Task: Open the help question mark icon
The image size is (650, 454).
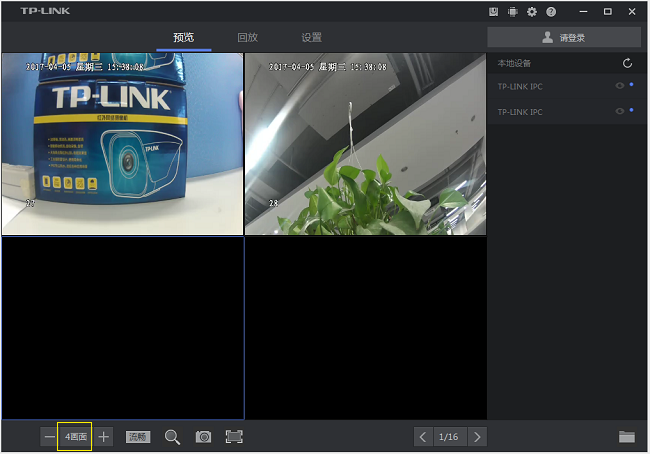Action: tap(551, 11)
